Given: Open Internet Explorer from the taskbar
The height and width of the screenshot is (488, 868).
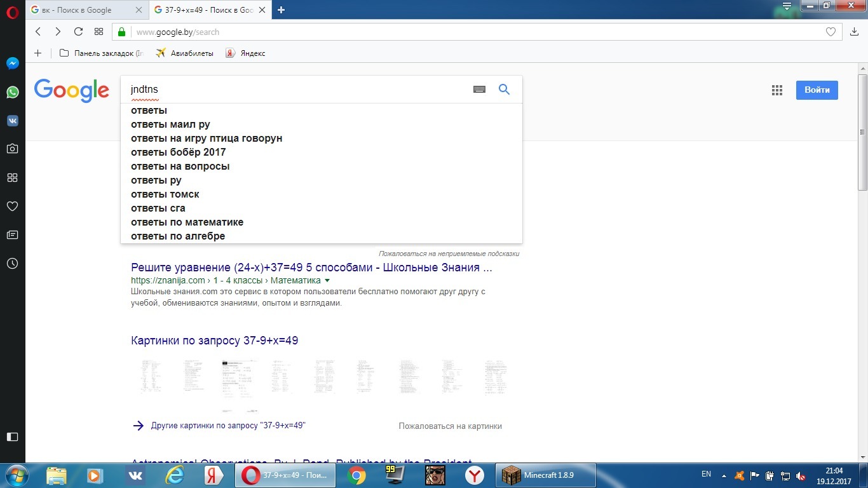Looking at the screenshot, I should (x=174, y=475).
